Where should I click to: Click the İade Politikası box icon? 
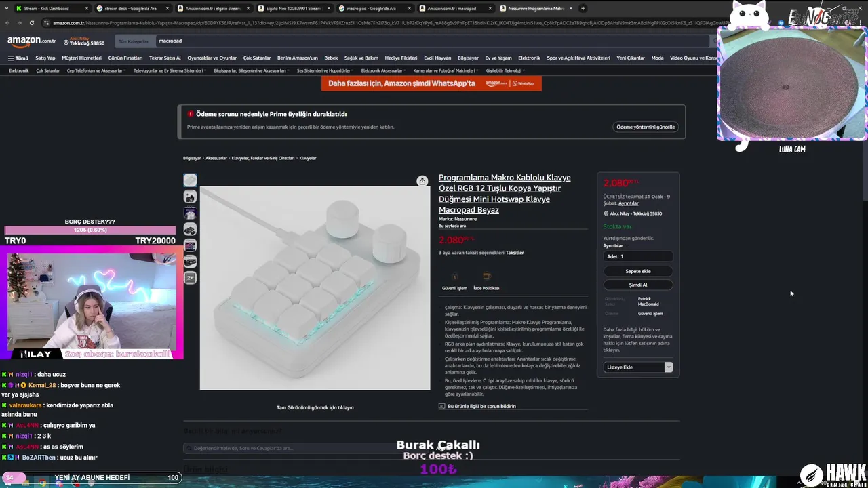tap(486, 277)
